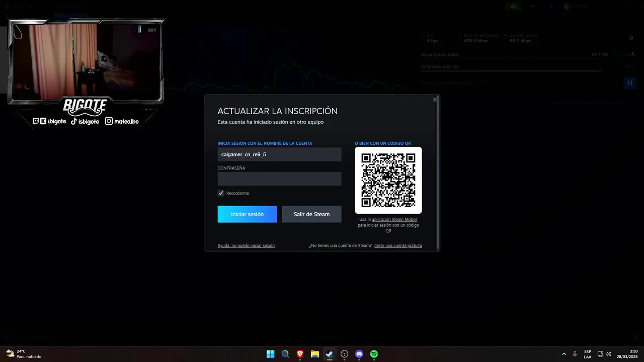Open download settings gear in Steam background

coord(631,38)
